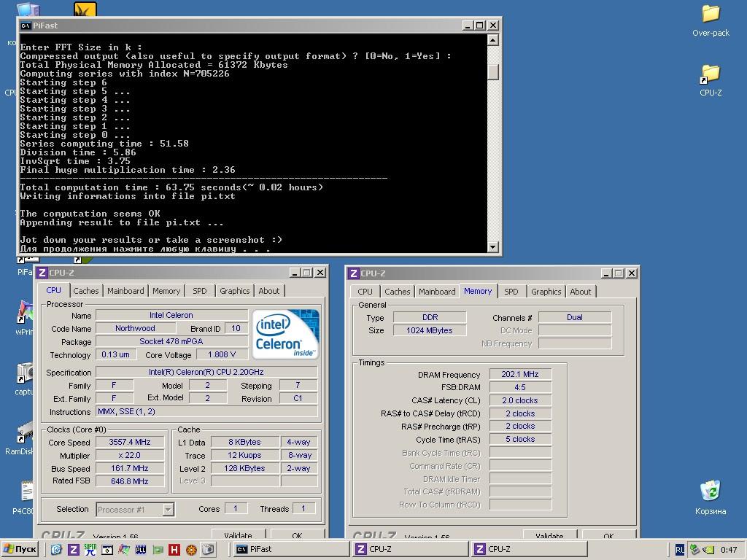Image resolution: width=747 pixels, height=560 pixels.
Task: Click PiFast scrollbar up arrow
Action: coord(493,40)
